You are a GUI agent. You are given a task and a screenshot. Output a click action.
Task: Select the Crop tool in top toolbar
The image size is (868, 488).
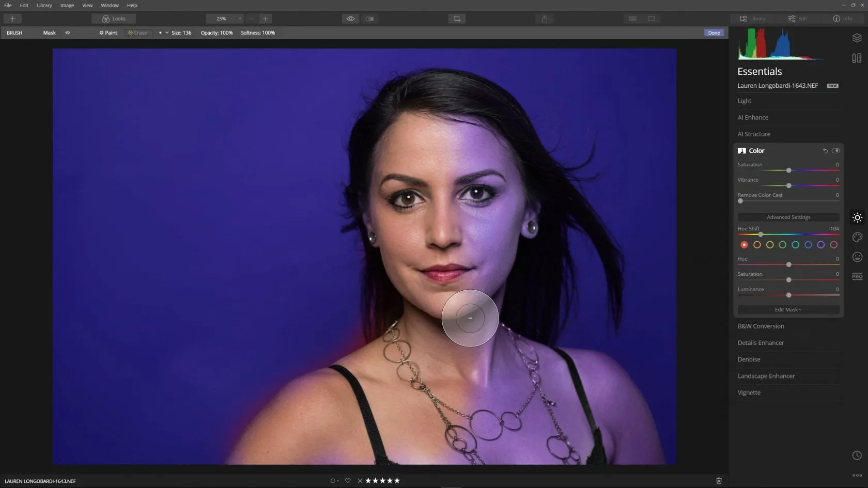pos(457,19)
